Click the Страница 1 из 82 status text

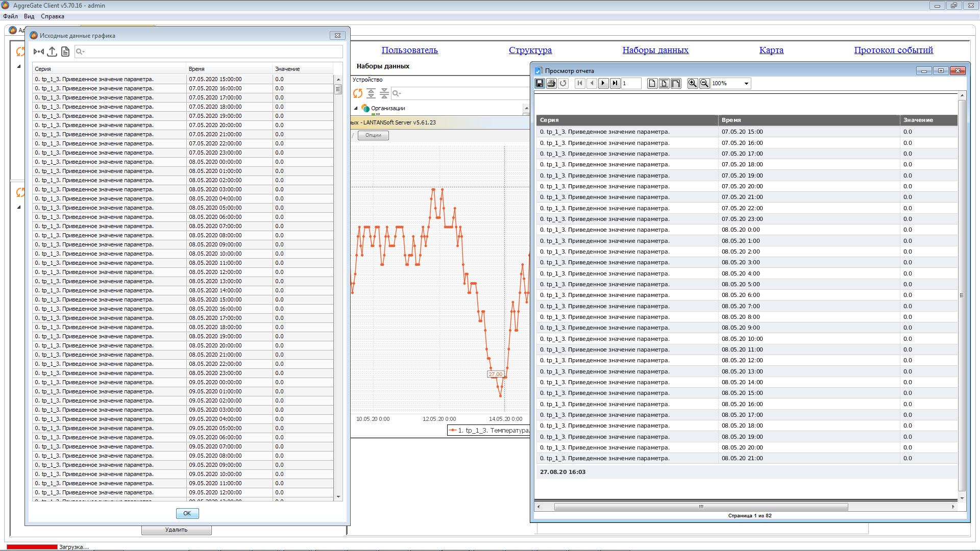(750, 516)
